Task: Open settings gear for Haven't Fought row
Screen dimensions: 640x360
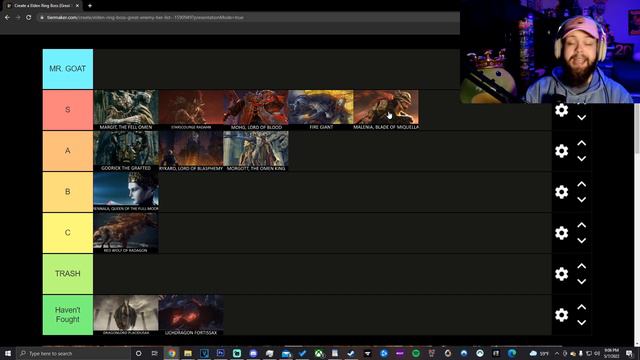Action: (562, 315)
